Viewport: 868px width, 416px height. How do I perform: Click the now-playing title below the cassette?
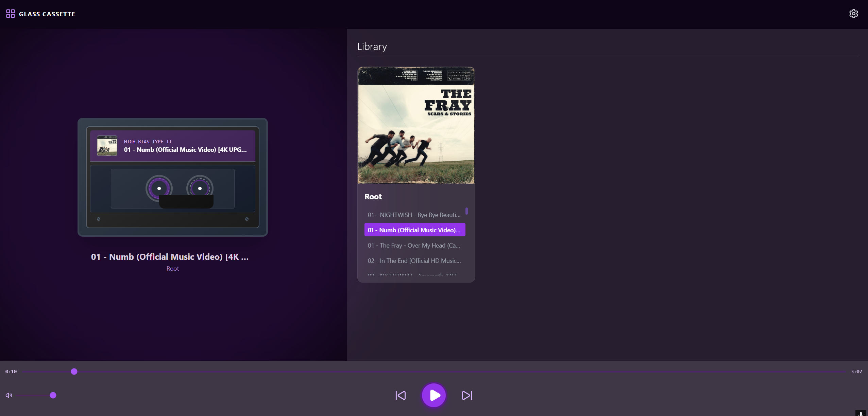(x=170, y=257)
